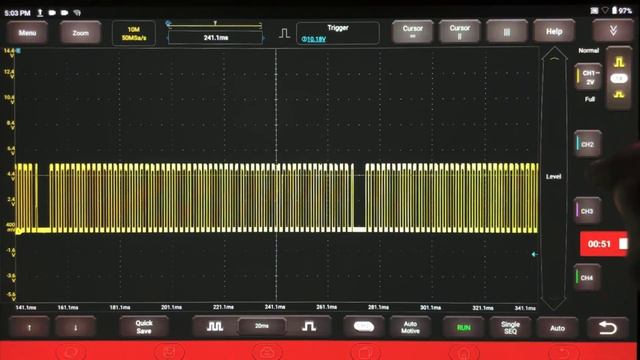Tap the Normal trigger mode label
This screenshot has height=360, width=640.
click(588, 51)
